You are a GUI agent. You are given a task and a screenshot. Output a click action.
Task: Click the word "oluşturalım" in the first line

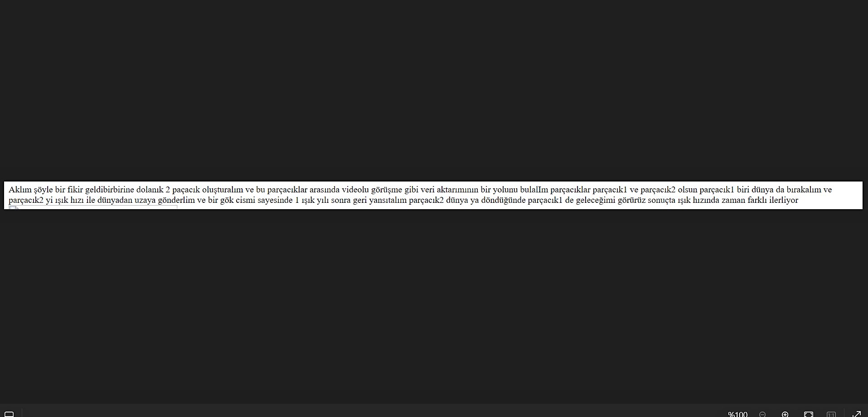(223, 190)
